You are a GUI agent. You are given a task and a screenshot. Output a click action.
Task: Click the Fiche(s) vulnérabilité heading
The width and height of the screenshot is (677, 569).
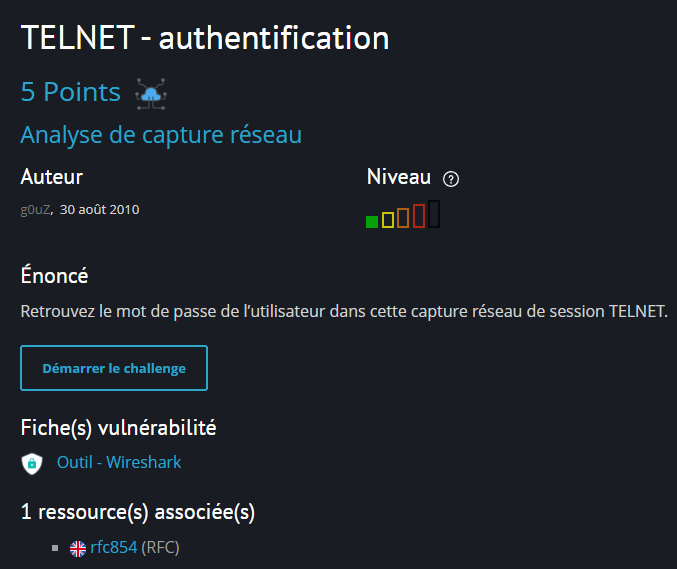[118, 428]
